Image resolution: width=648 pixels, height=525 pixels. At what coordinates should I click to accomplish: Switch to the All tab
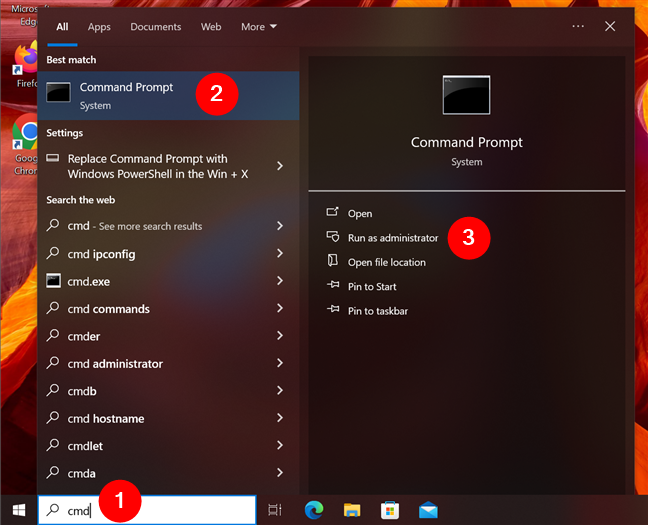click(62, 27)
